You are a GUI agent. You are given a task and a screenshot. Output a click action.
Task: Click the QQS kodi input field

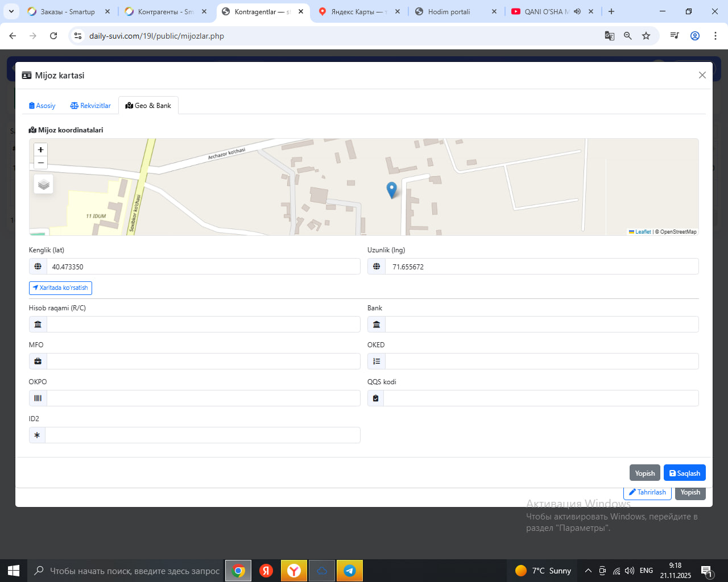coord(540,398)
